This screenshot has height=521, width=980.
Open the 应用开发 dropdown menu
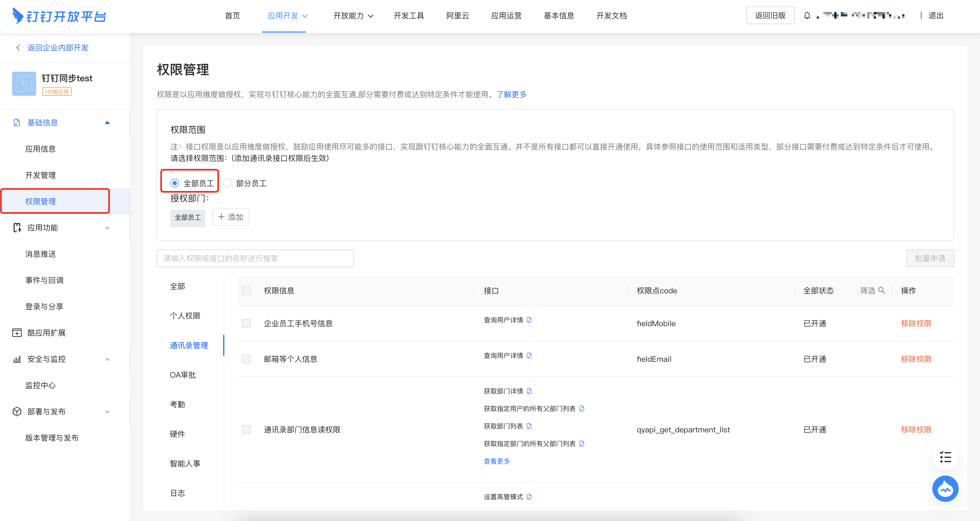pyautogui.click(x=287, y=16)
